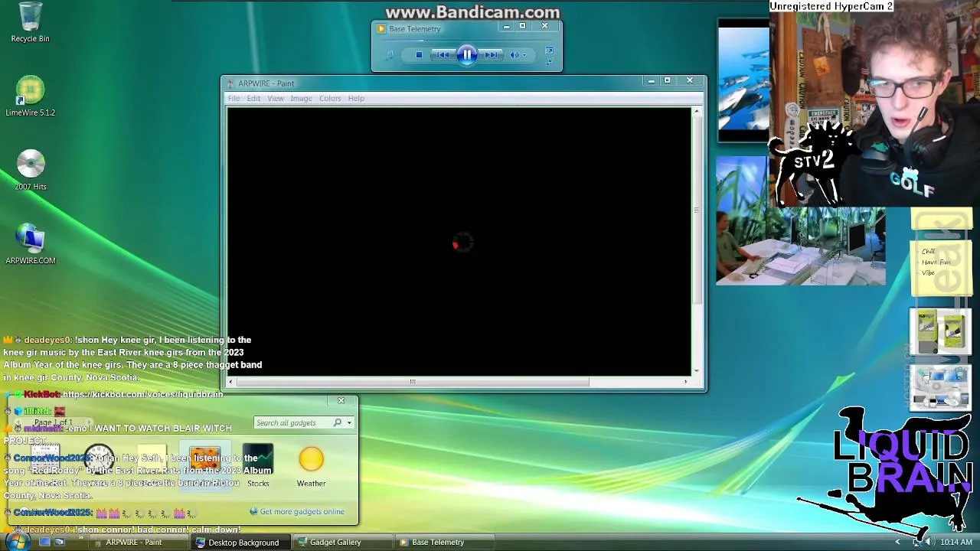The height and width of the screenshot is (551, 980).
Task: Click Paint horizontal scrollbar thumb
Action: [413, 381]
